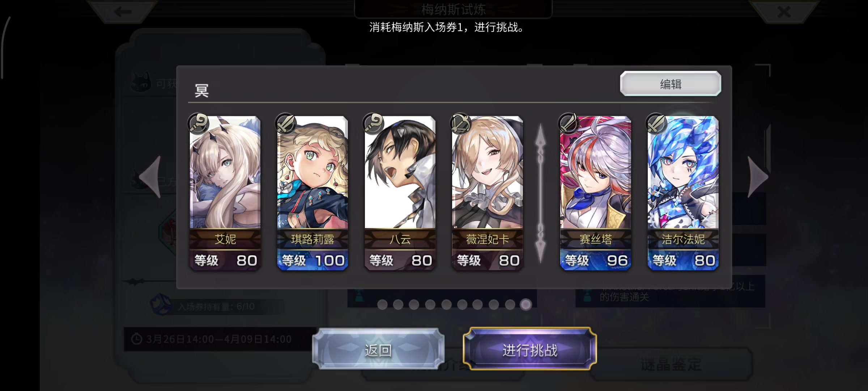This screenshot has height=391, width=868.
Task: Click the sword class icon on 洁尔法妮 card
Action: 656,123
